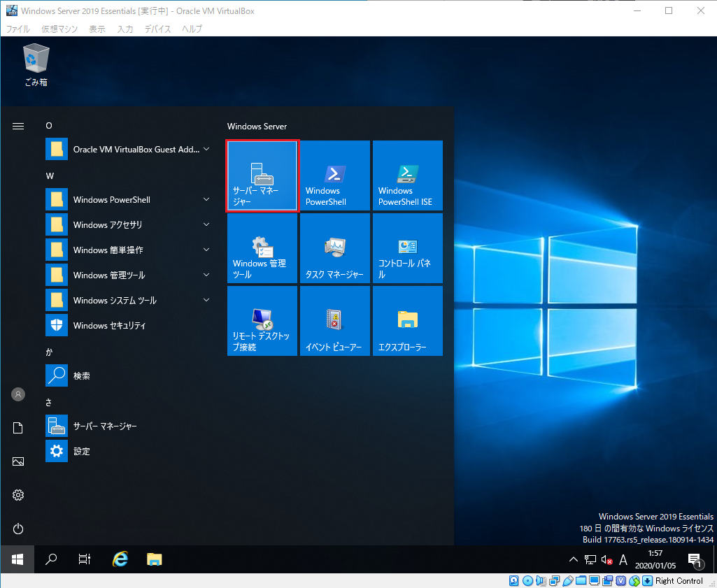Image resolution: width=717 pixels, height=588 pixels.
Task: Open the clock showing 1:57 2020/01/05
Action: [x=655, y=559]
